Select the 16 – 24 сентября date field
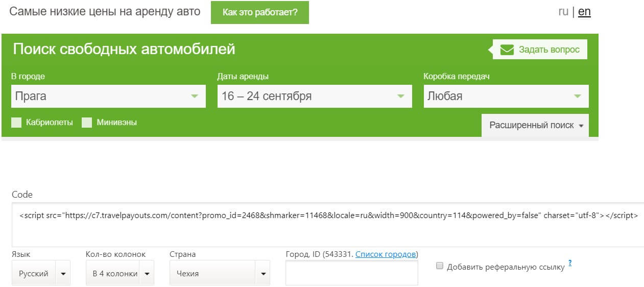This screenshot has width=644, height=287. coord(306,96)
